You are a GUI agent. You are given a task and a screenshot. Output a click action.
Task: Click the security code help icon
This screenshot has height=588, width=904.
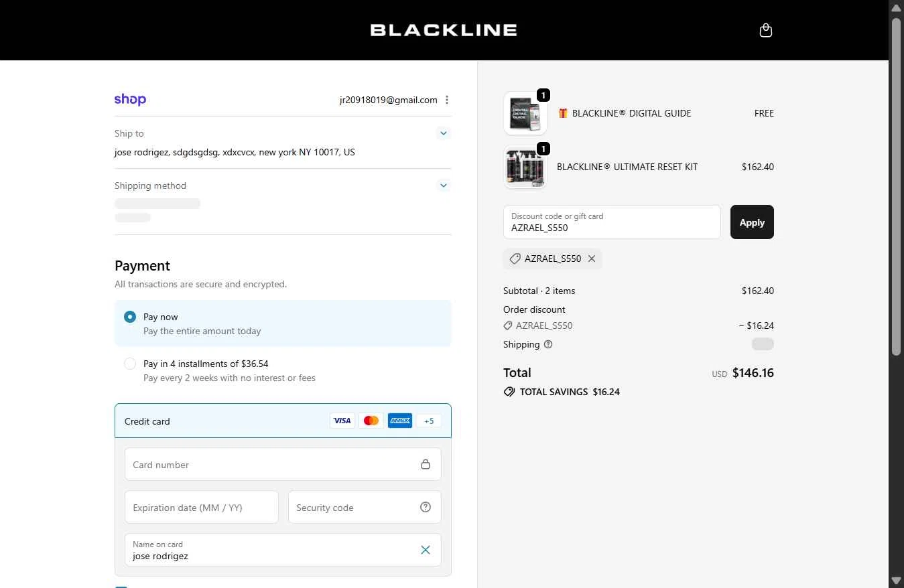click(426, 507)
